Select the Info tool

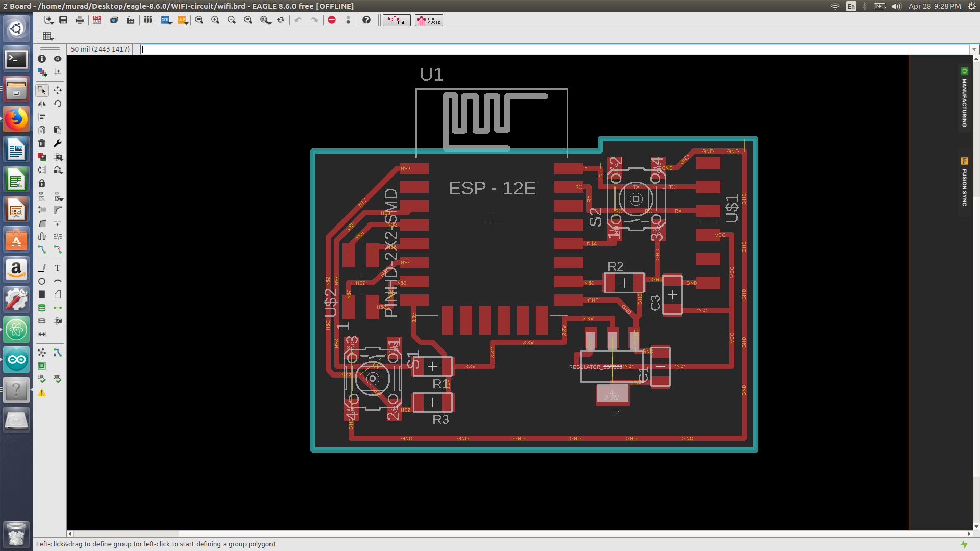click(x=42, y=59)
